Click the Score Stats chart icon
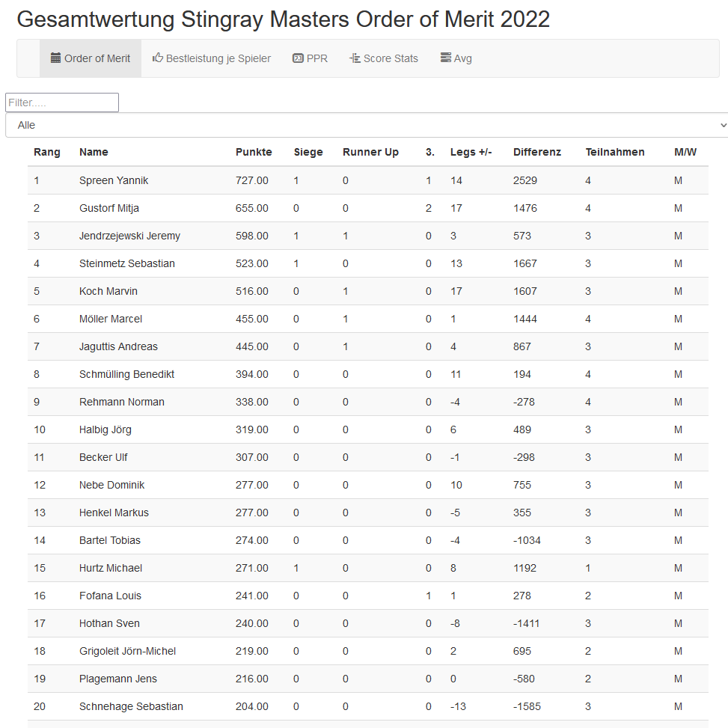This screenshot has width=728, height=728. [x=355, y=58]
